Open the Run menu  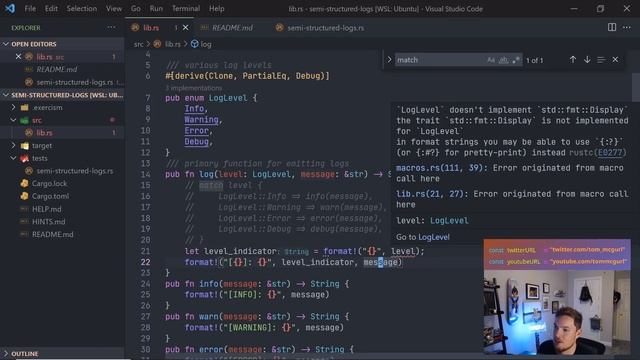(156, 9)
